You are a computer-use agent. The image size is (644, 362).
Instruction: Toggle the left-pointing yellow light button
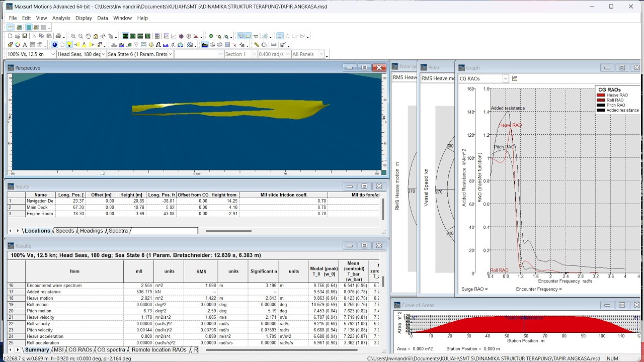click(x=77, y=45)
